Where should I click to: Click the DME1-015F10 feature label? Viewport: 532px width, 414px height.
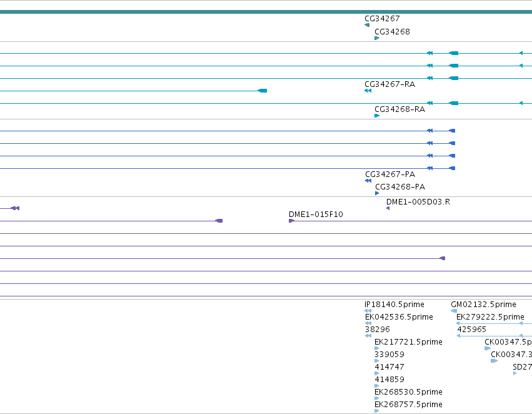(316, 215)
